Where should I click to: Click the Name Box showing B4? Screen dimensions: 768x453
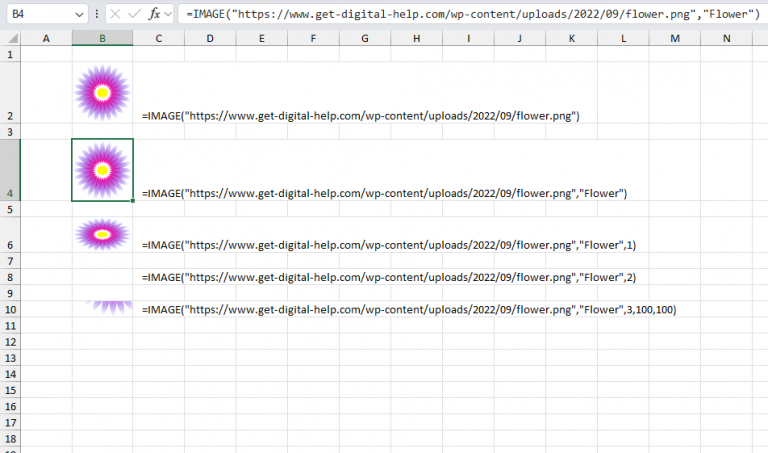tap(42, 14)
